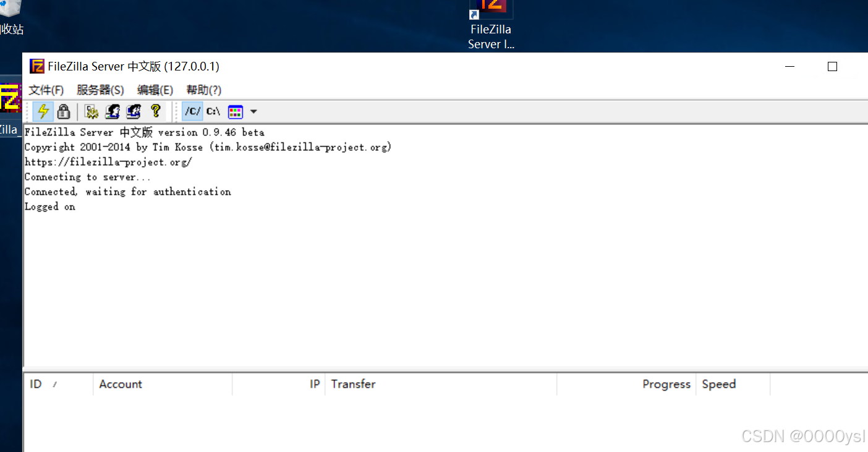Sort by Progress column header
The width and height of the screenshot is (868, 452).
tap(626, 384)
